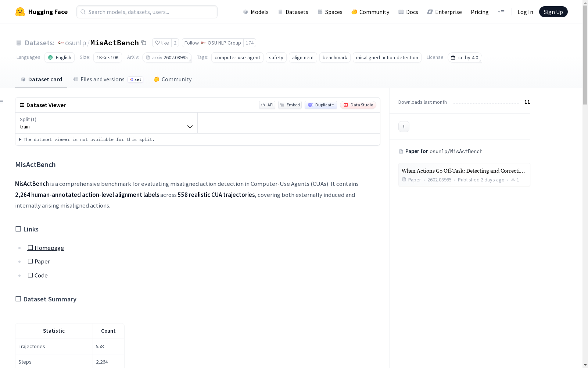
Task: Click the 1K<n<10K size tag
Action: (108, 57)
